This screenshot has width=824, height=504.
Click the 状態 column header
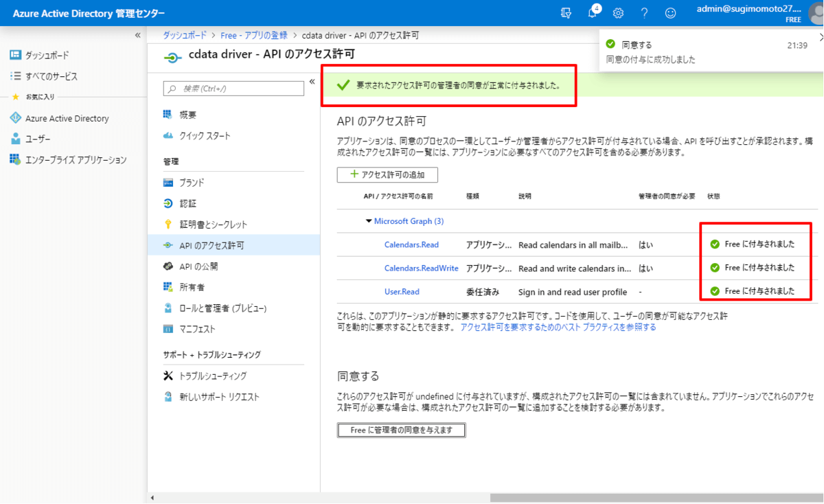[713, 196]
